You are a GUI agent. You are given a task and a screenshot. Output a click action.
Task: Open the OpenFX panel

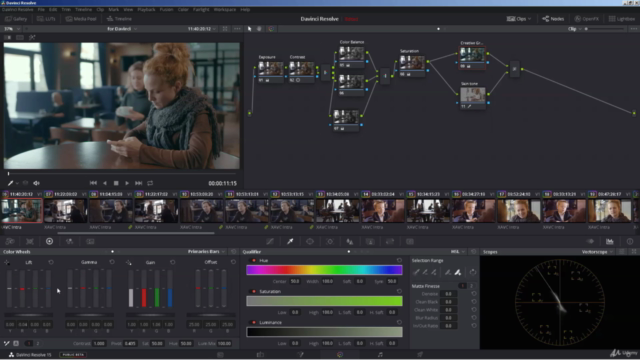(587, 19)
